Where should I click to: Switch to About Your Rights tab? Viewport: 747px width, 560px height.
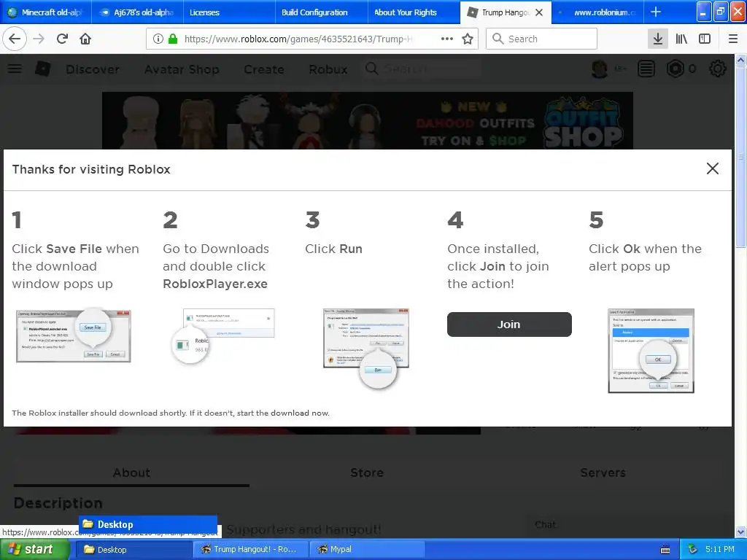point(414,12)
